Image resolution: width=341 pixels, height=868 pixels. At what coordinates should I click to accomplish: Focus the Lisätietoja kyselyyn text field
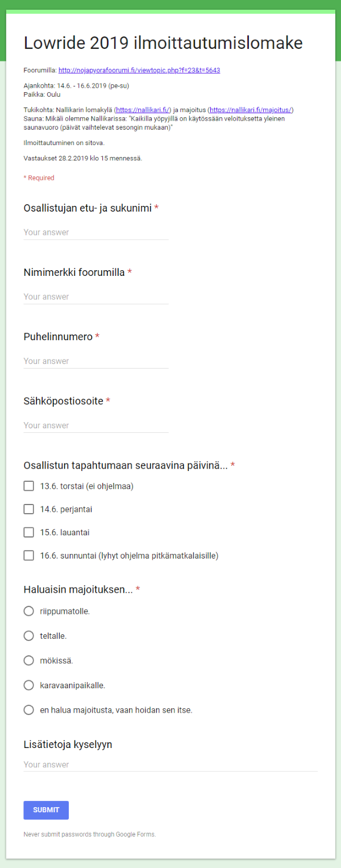click(x=170, y=764)
